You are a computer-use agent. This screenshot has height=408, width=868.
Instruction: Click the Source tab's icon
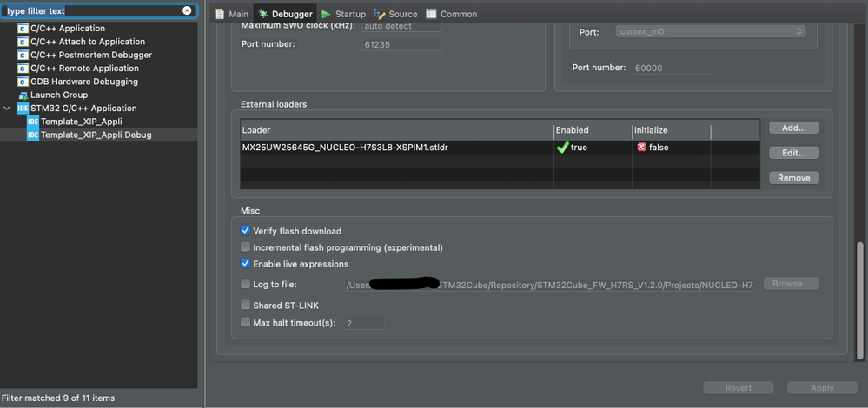click(x=380, y=14)
